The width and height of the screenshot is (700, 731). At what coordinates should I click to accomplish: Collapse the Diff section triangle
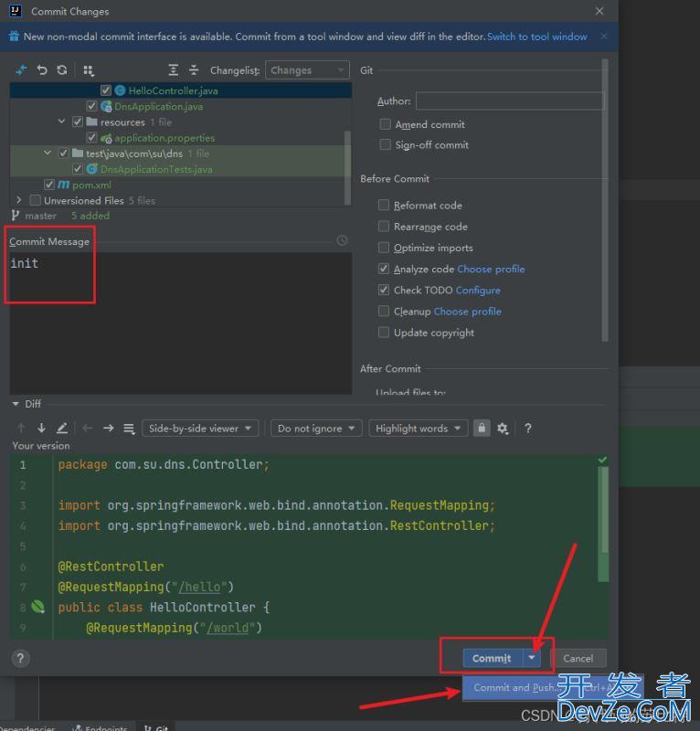(16, 404)
